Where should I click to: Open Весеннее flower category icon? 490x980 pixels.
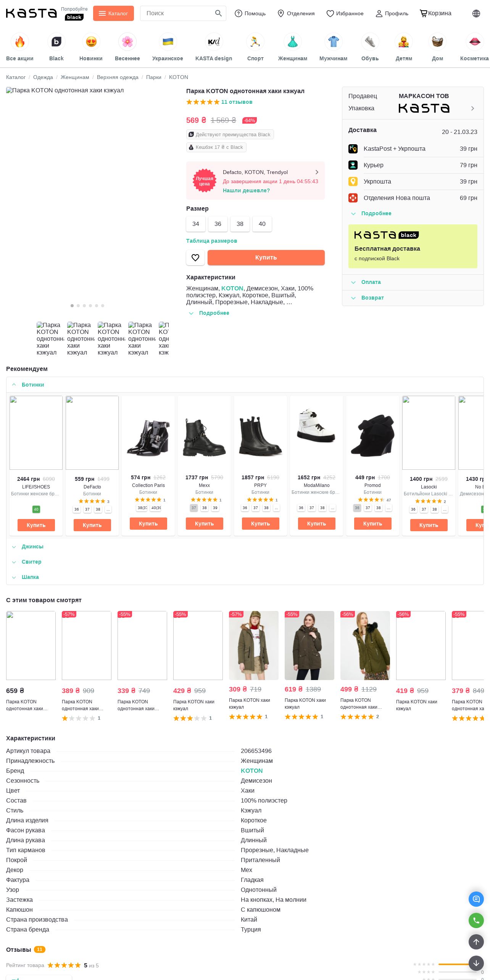tap(127, 42)
